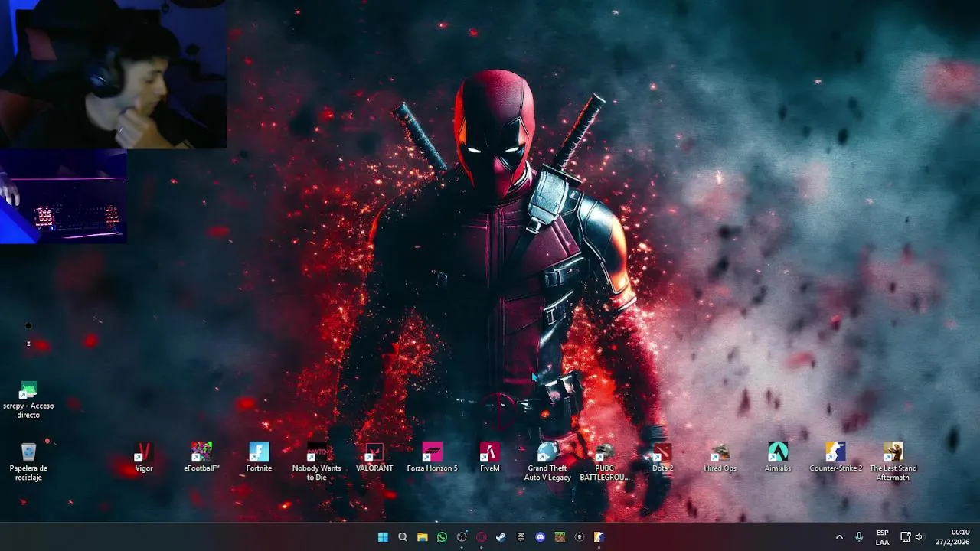This screenshot has height=551, width=980.
Task: Open the red Opera GX taskbar icon
Action: (481, 537)
